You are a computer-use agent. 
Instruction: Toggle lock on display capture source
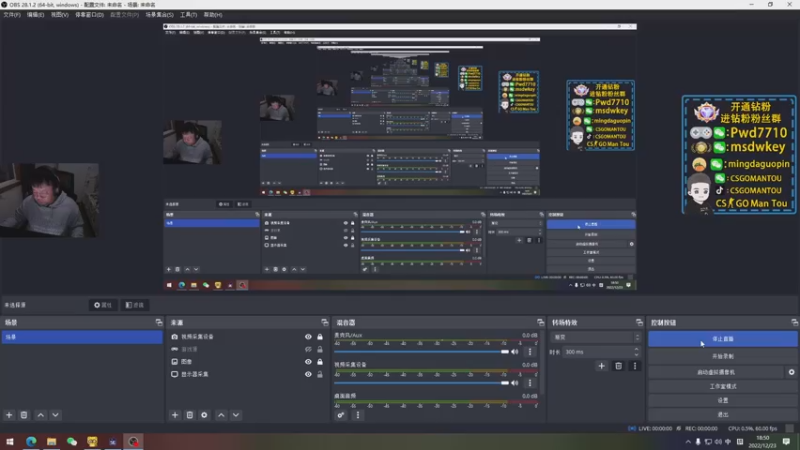coord(320,374)
